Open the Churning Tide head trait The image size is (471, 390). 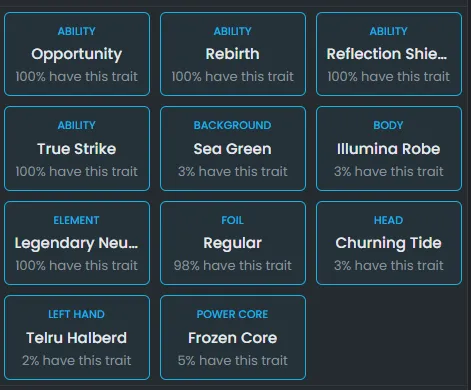pyautogui.click(x=389, y=243)
